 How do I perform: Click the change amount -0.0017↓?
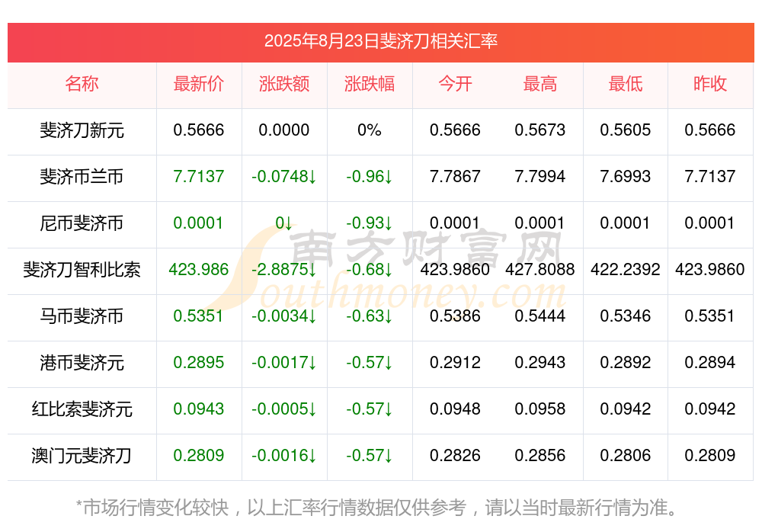(283, 363)
